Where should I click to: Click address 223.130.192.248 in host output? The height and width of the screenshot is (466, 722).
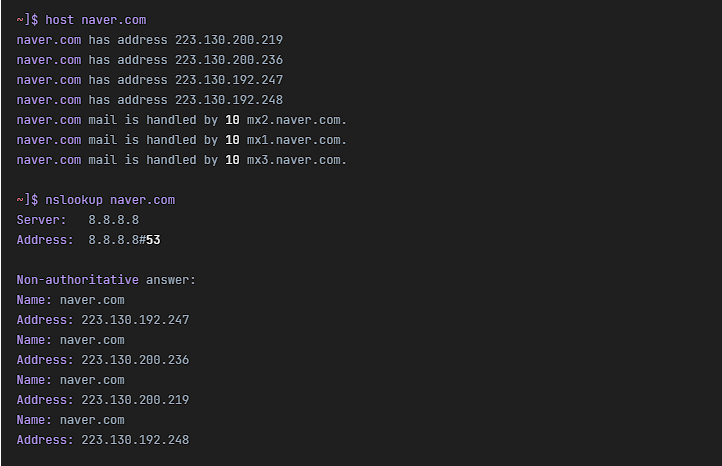click(x=229, y=100)
